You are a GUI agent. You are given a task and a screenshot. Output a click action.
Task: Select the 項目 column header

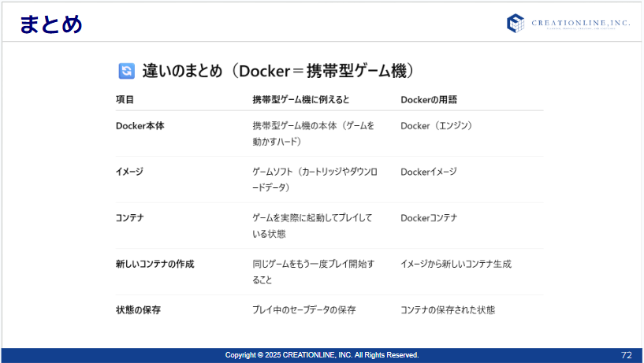click(125, 100)
